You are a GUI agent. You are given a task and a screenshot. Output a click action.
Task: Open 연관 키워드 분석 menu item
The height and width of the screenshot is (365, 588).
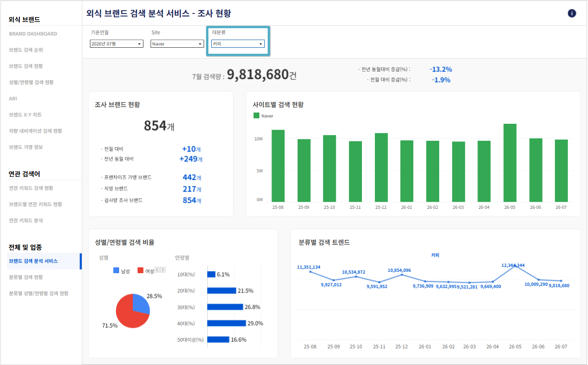pos(26,221)
